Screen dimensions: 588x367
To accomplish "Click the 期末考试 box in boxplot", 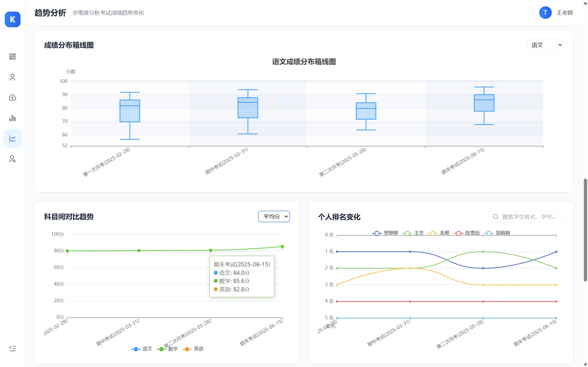I will 484,103.
